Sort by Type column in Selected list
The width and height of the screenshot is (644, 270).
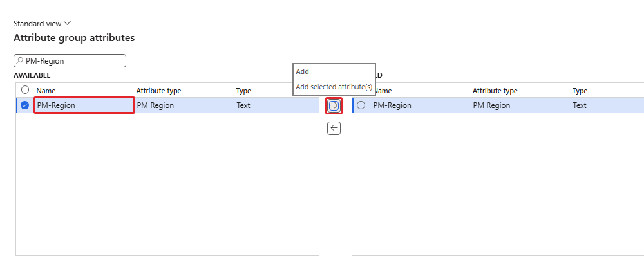(x=580, y=91)
